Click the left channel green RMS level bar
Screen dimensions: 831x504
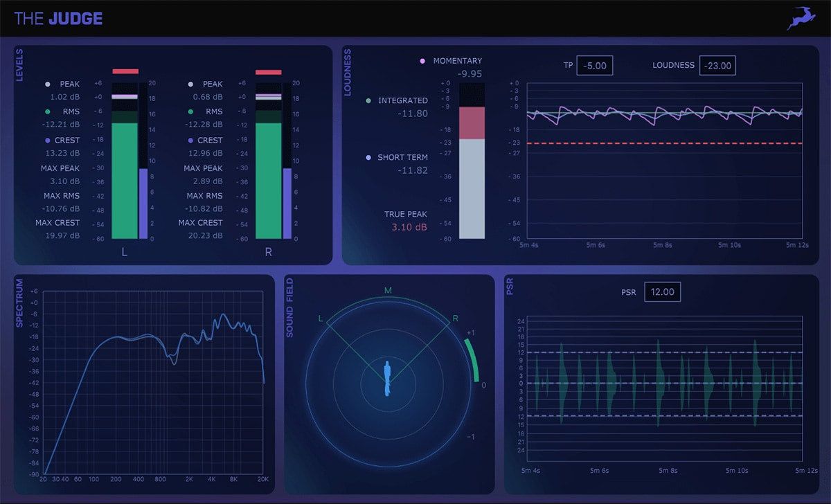(125, 180)
